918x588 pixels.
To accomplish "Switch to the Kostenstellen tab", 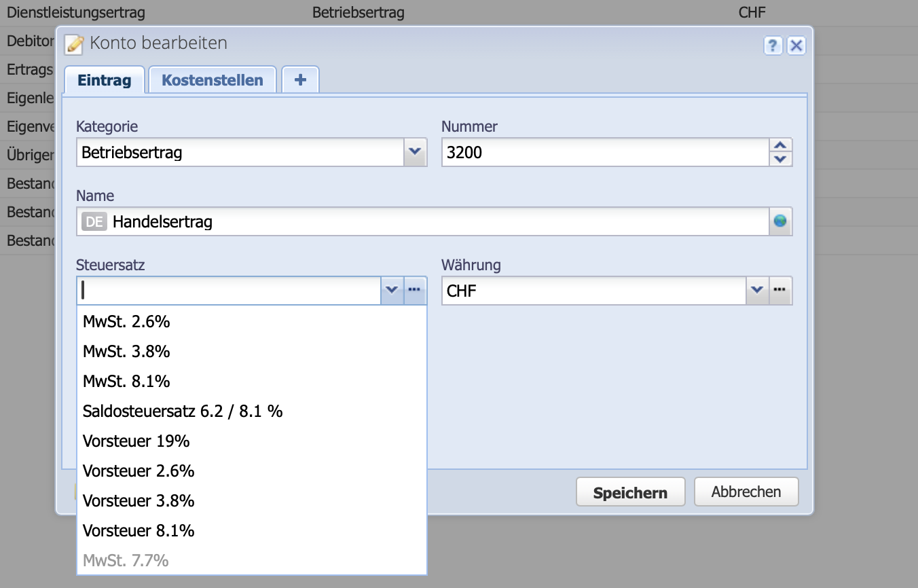I will (x=212, y=80).
